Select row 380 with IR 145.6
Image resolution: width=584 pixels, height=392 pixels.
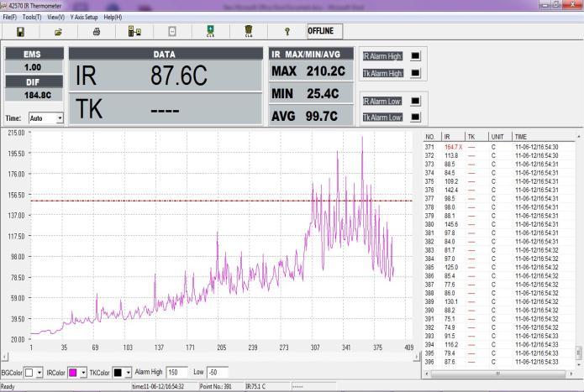coord(498,225)
